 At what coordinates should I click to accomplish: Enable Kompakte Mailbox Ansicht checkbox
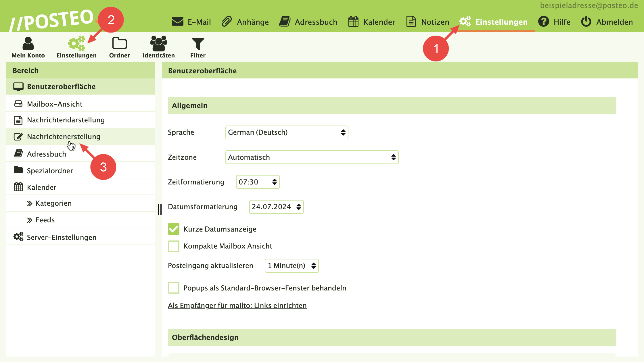[174, 246]
